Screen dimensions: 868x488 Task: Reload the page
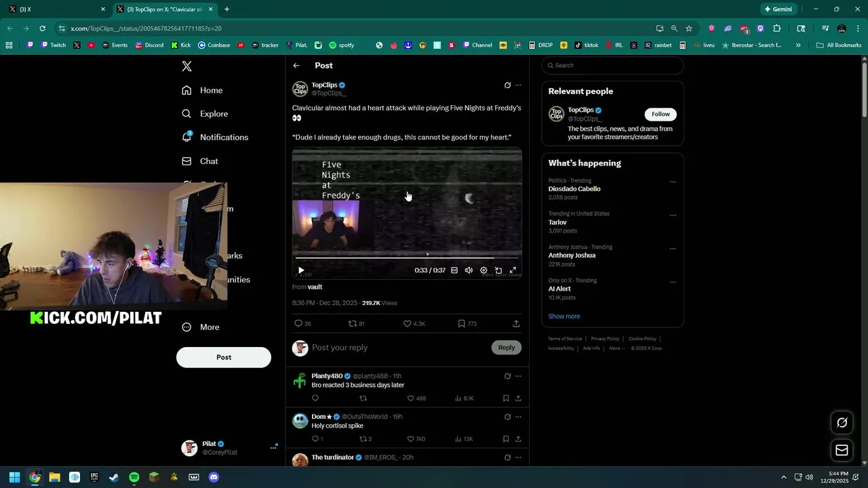(x=42, y=28)
